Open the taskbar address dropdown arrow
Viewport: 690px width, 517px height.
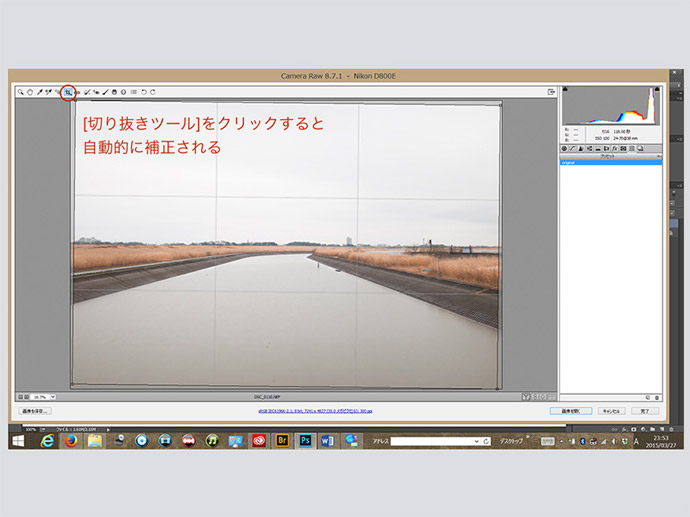coord(477,441)
